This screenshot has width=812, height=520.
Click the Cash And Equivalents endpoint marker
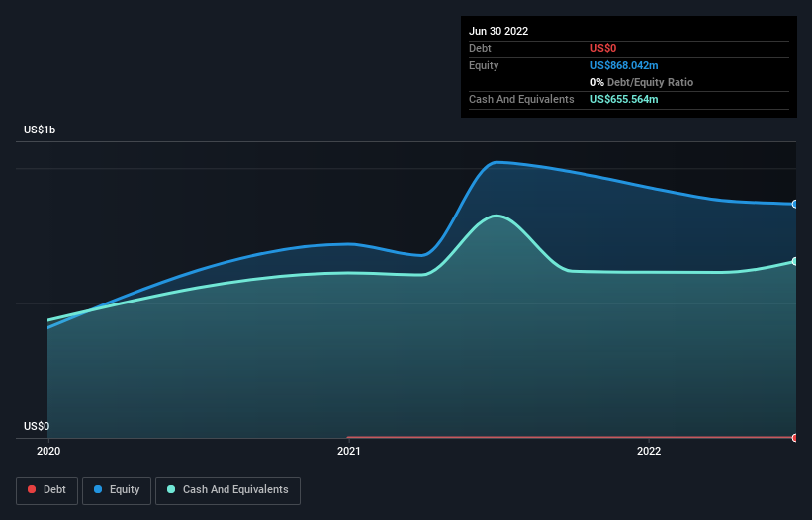point(795,262)
